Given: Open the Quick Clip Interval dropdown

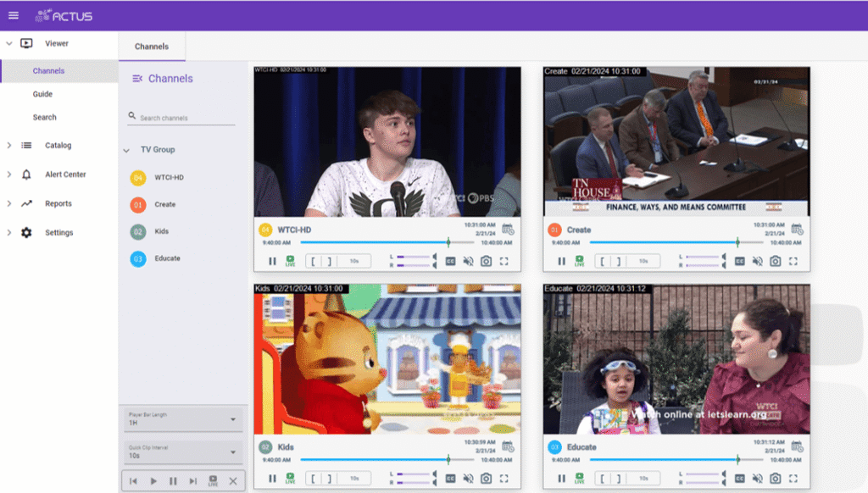Looking at the screenshot, I should point(183,452).
